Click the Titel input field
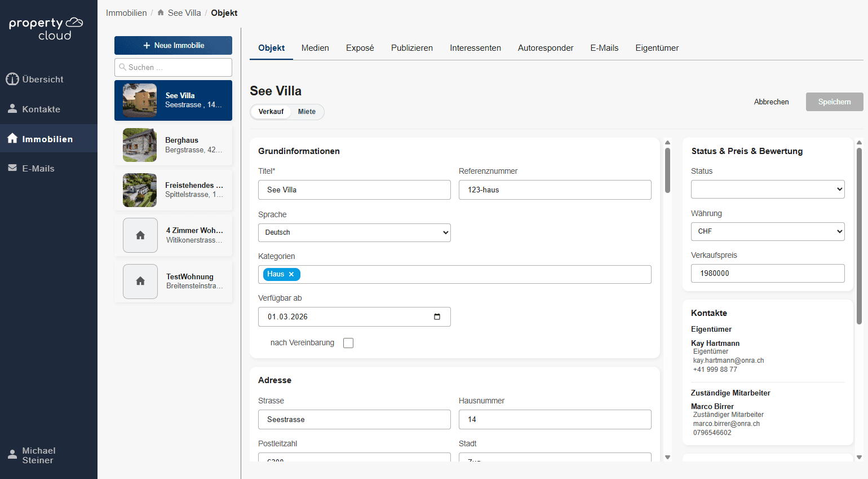The height and width of the screenshot is (479, 868). pyautogui.click(x=355, y=190)
